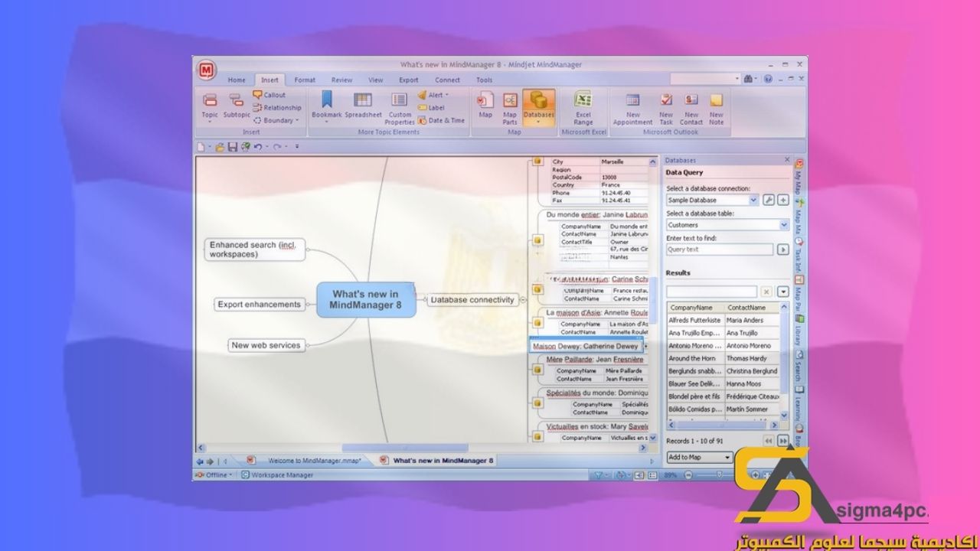Go to next records page
This screenshot has height=551, width=980.
(783, 441)
